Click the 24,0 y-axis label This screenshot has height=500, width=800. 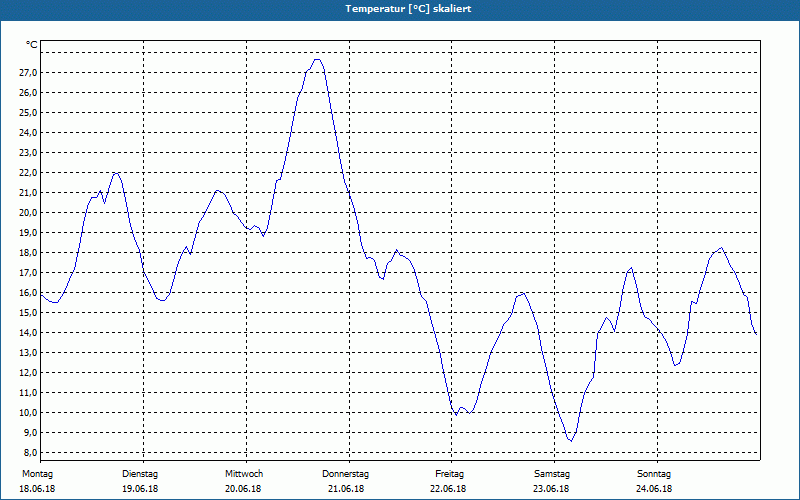pyautogui.click(x=28, y=133)
